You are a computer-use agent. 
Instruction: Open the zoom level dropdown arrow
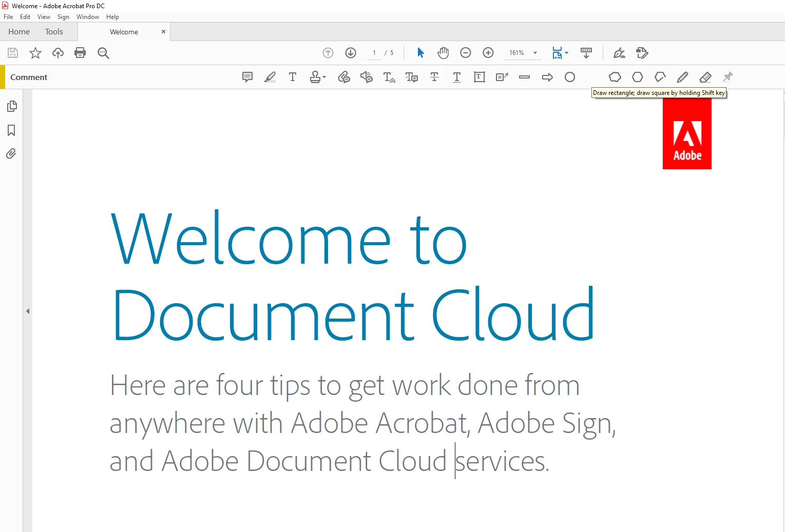coord(535,53)
